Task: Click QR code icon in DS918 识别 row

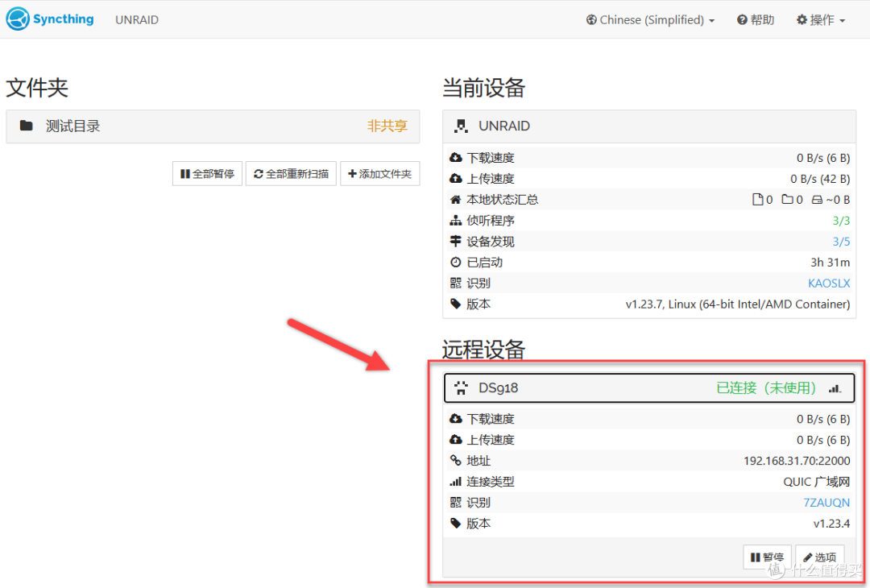Action: tap(455, 503)
